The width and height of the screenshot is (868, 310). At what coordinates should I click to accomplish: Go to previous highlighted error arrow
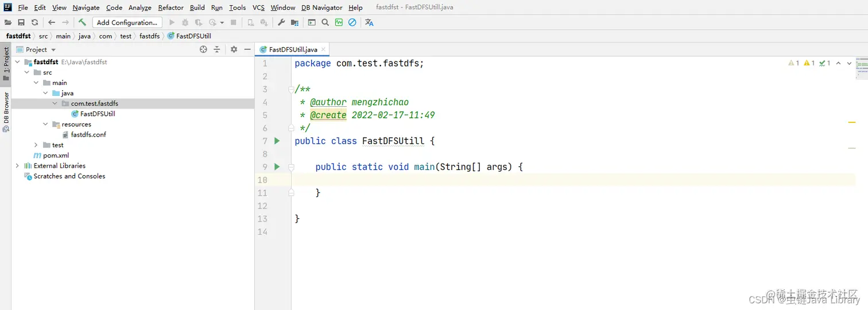click(x=838, y=63)
